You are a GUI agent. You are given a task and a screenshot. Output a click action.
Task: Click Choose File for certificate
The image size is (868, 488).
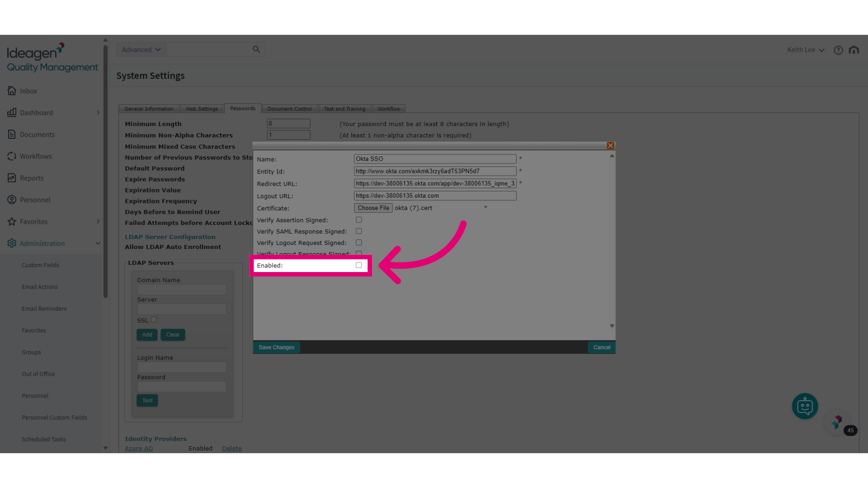click(373, 208)
